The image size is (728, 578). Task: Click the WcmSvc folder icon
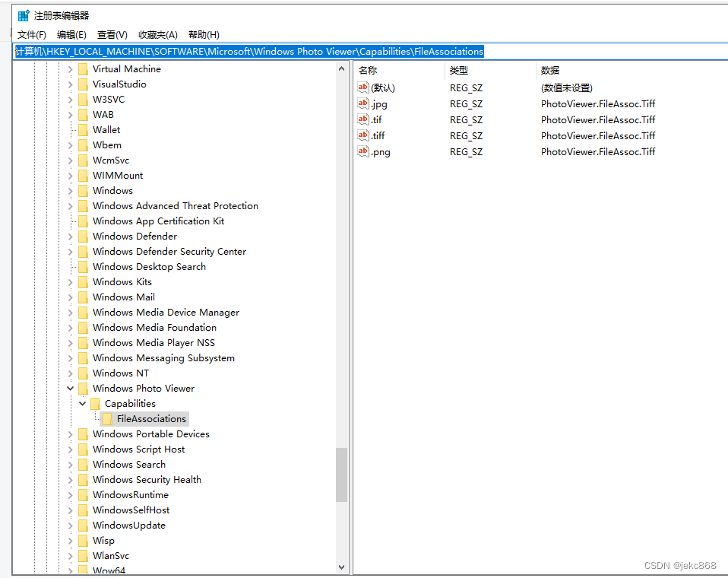(83, 160)
